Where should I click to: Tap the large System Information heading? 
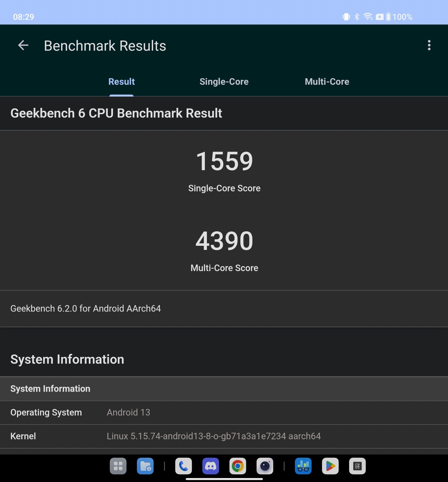click(67, 359)
